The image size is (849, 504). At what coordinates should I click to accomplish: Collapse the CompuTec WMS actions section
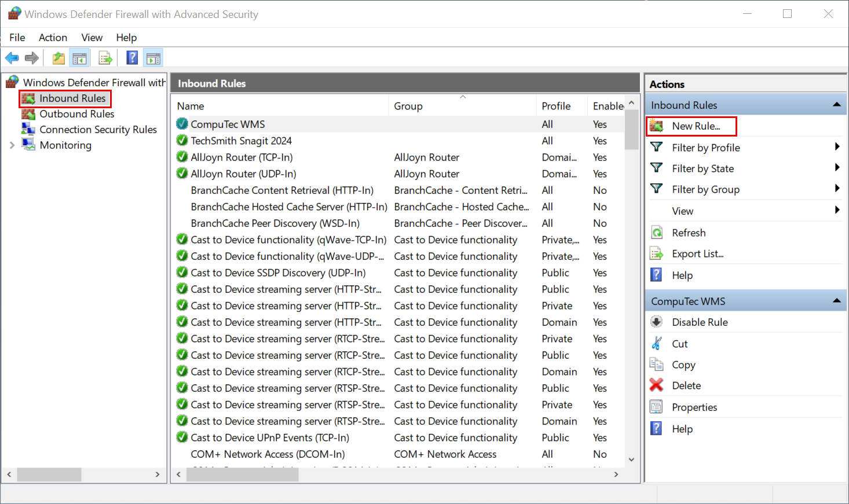tap(836, 301)
